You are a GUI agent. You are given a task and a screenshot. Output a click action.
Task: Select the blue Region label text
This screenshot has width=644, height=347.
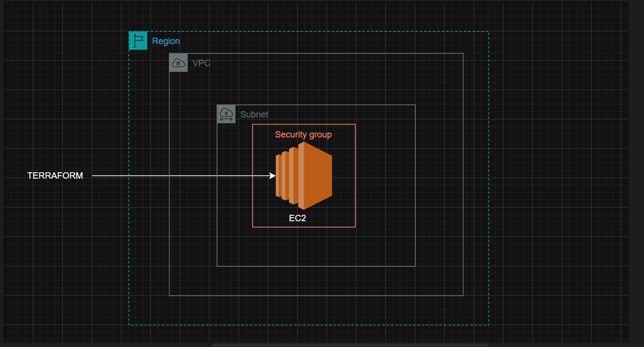[x=166, y=41]
